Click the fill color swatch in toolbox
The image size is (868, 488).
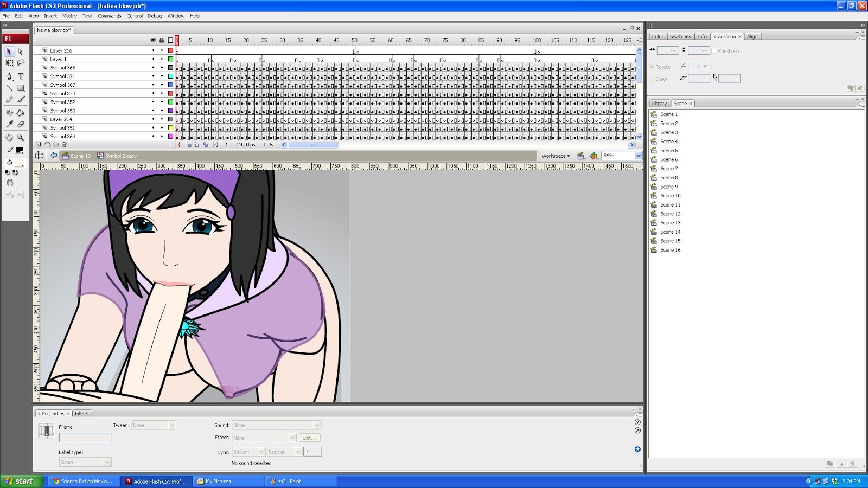point(20,163)
